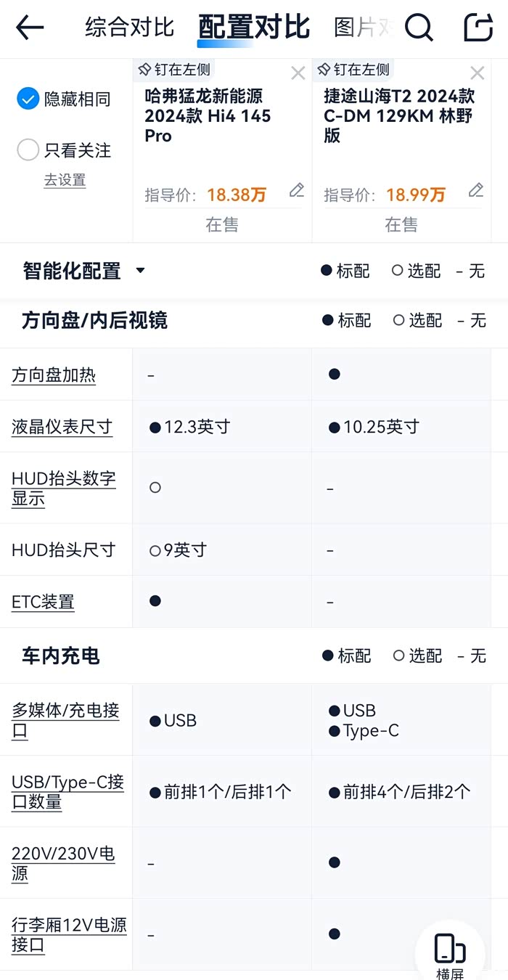The height and width of the screenshot is (980, 508).
Task: Remove the 捷途山海T2 car from comparison
Action: pos(477,73)
